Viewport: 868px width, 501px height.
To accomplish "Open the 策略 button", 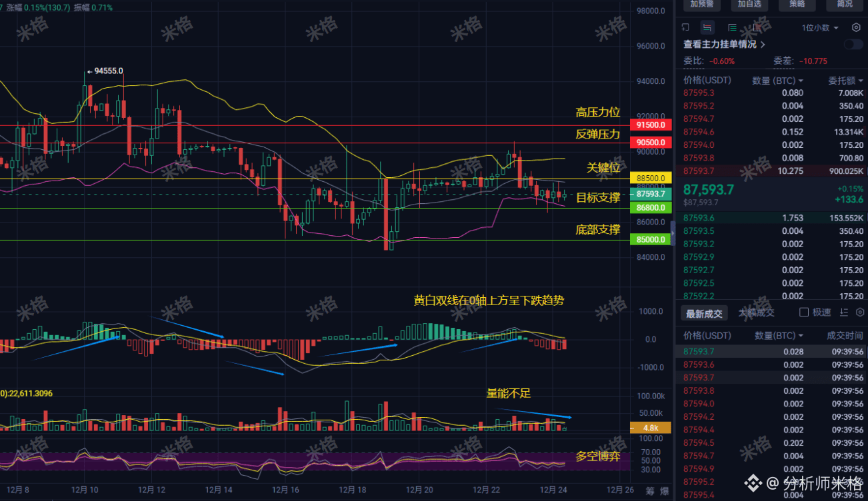I will pos(797,4).
